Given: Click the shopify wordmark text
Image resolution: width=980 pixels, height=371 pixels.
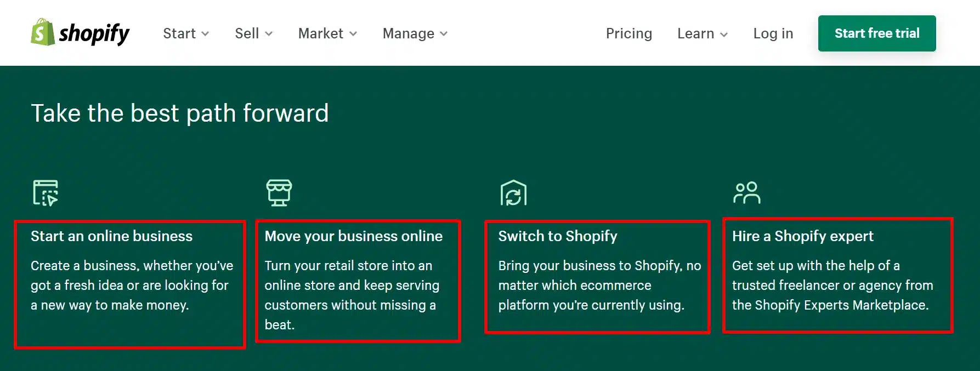Looking at the screenshot, I should coord(94,34).
